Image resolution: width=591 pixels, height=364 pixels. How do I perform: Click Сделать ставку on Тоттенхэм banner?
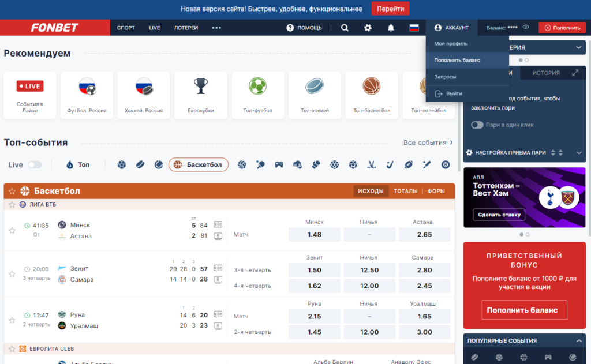pos(499,215)
